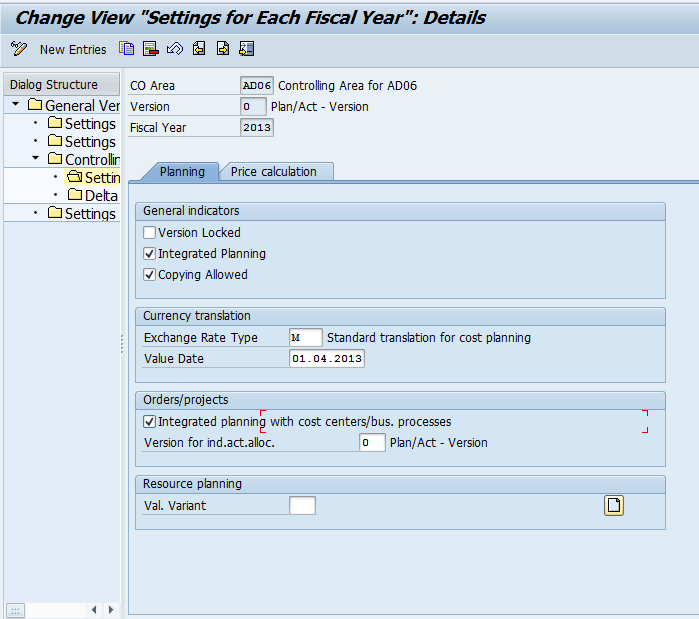
Task: Click the Version for ind.act.alloc. field
Action: tap(372, 443)
